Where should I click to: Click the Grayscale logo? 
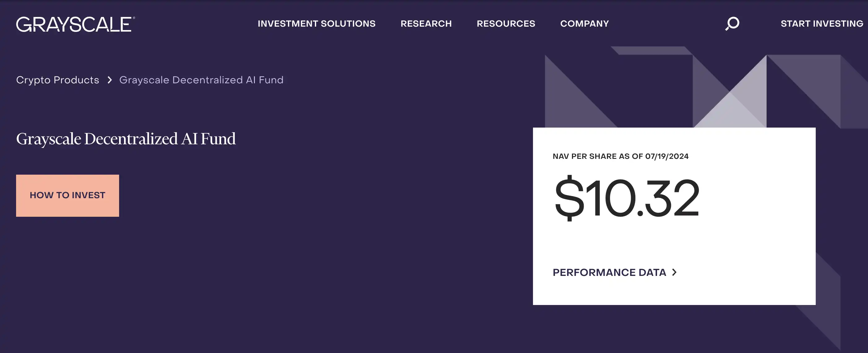coord(74,24)
